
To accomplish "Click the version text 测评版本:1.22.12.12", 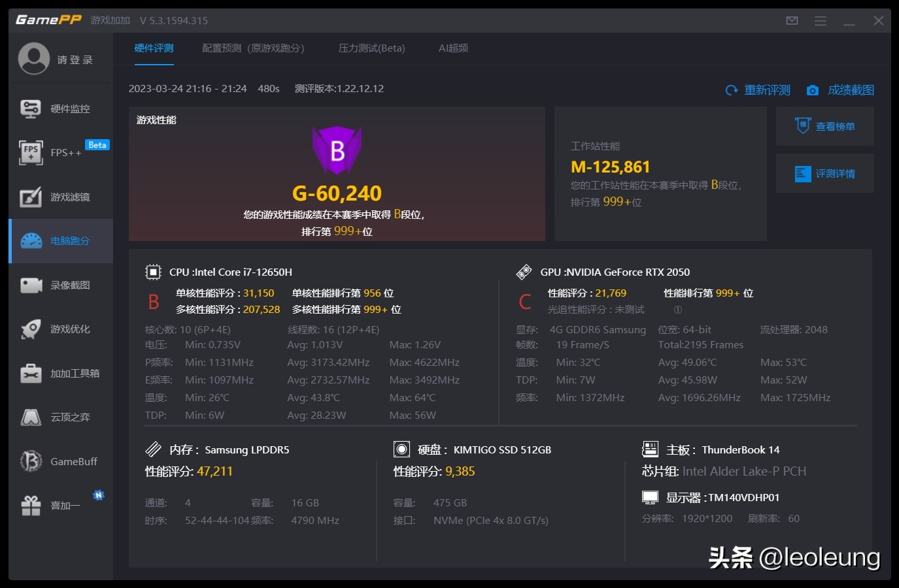I will pos(339,89).
